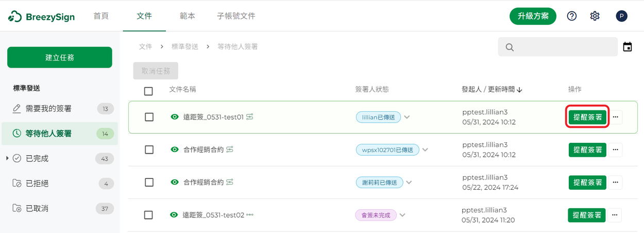Image resolution: width=644 pixels, height=233 pixels.
Task: Open the calendar date filter icon
Action: [x=628, y=47]
